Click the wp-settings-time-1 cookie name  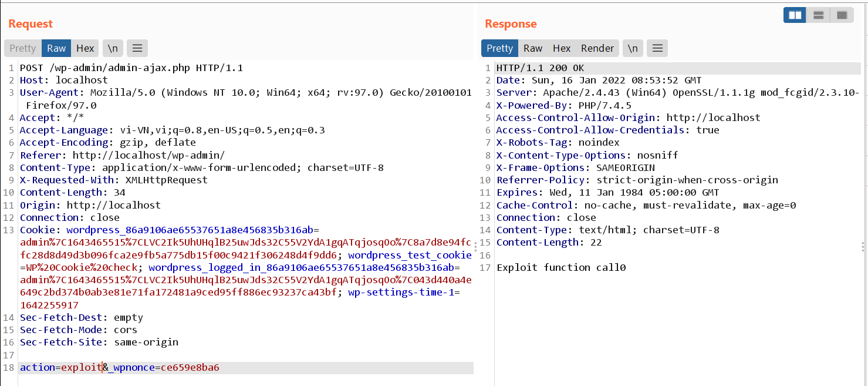point(401,292)
